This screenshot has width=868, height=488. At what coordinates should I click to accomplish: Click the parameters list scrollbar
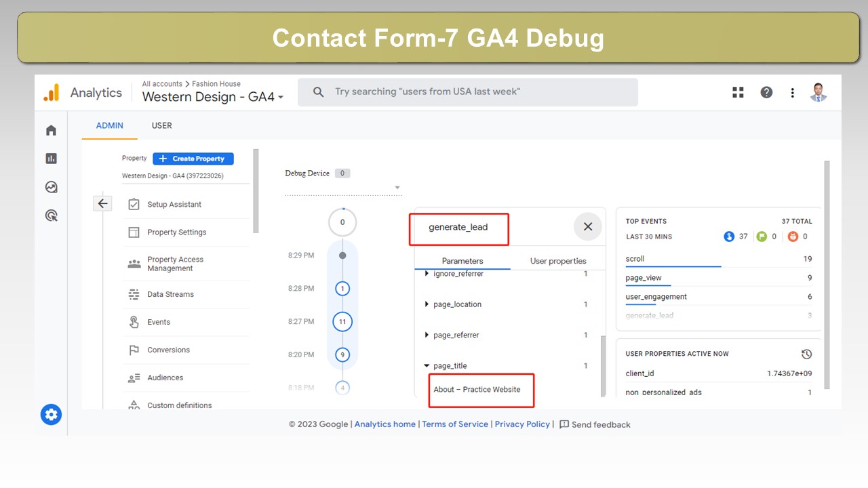[604, 366]
